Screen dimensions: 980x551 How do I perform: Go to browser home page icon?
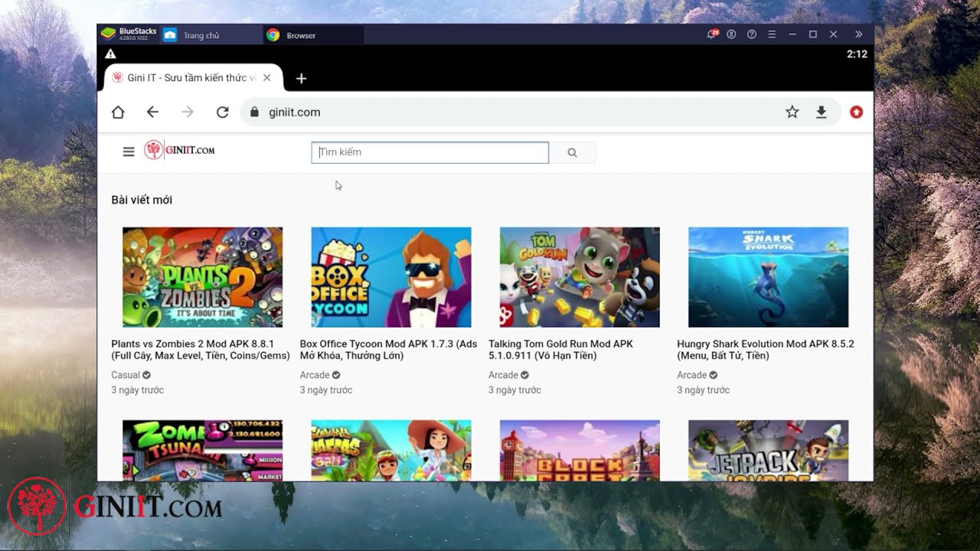tap(118, 112)
